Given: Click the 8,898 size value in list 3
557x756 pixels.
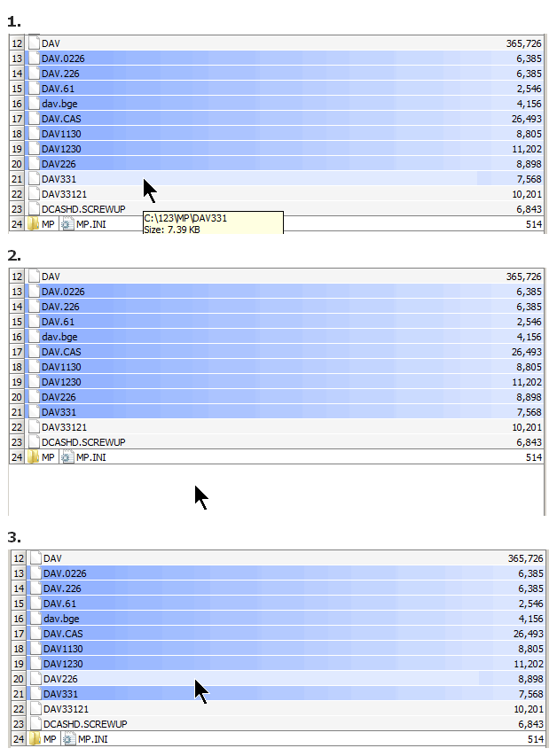Looking at the screenshot, I should click(531, 679).
